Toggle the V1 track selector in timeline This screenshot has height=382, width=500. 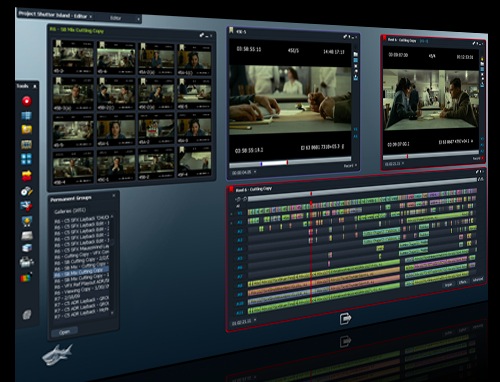point(240,213)
